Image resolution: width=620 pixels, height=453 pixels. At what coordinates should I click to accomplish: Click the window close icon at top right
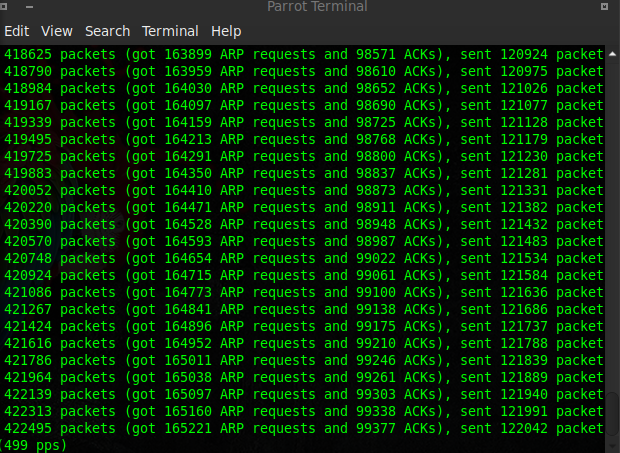[604, 6]
